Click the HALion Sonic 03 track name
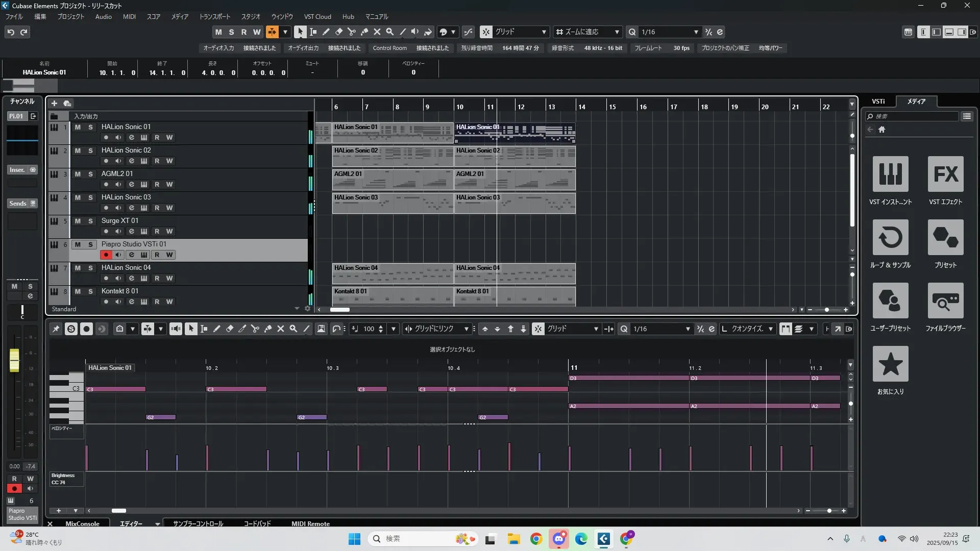Viewport: 980px width, 551px height. point(126,197)
